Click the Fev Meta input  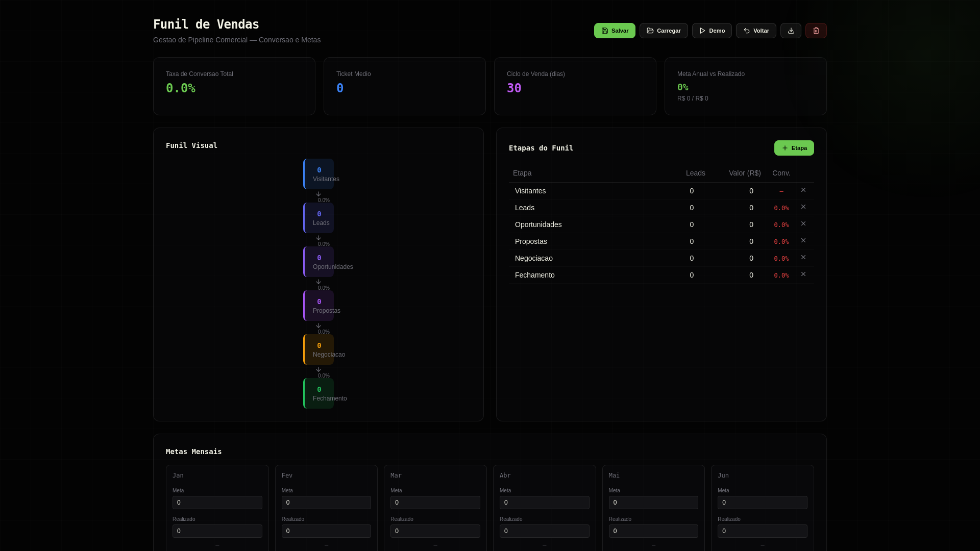coord(326,503)
